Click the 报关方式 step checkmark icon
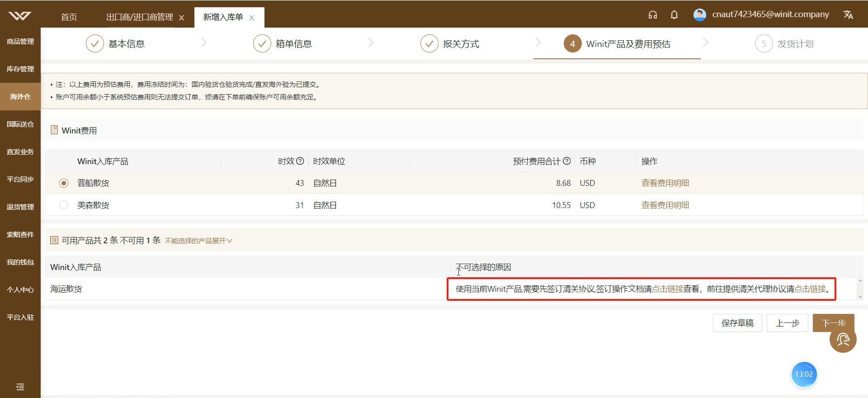This screenshot has height=398, width=868. 429,44
